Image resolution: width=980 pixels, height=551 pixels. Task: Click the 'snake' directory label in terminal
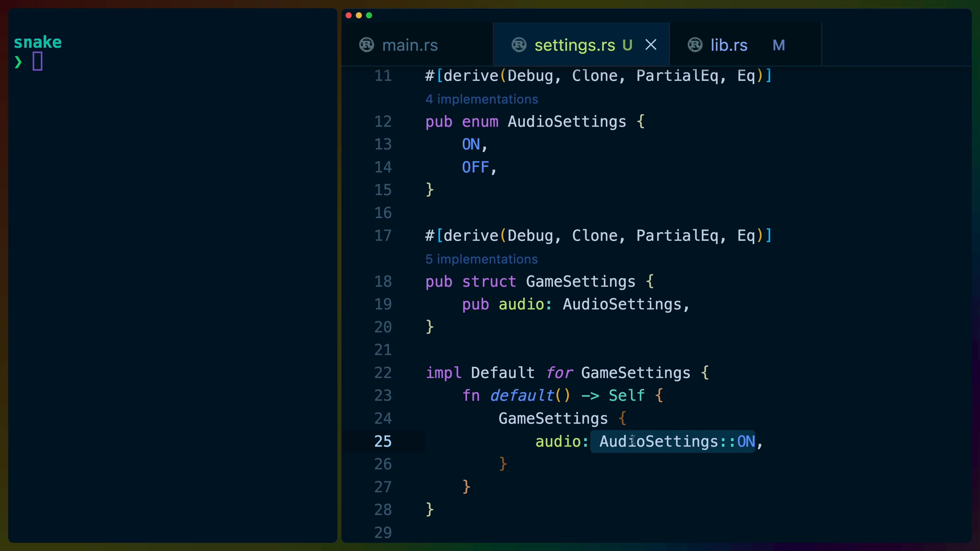[x=37, y=42]
